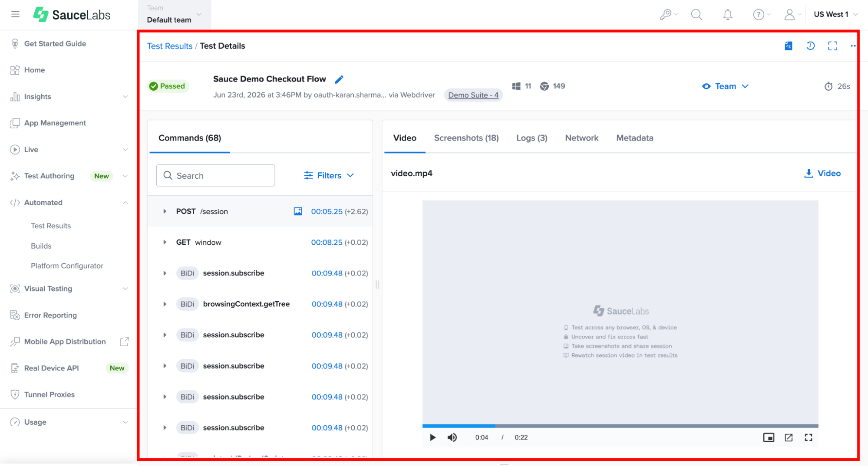Switch to the Metadata tab
The height and width of the screenshot is (466, 868).
coord(635,138)
